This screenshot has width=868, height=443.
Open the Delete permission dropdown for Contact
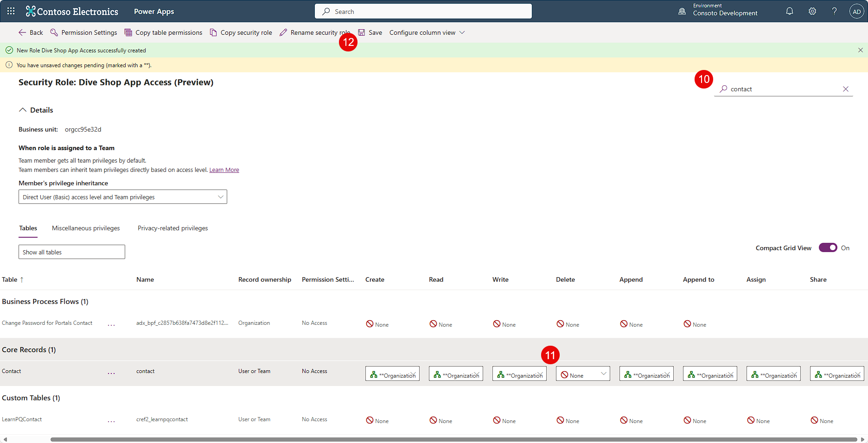tap(583, 373)
